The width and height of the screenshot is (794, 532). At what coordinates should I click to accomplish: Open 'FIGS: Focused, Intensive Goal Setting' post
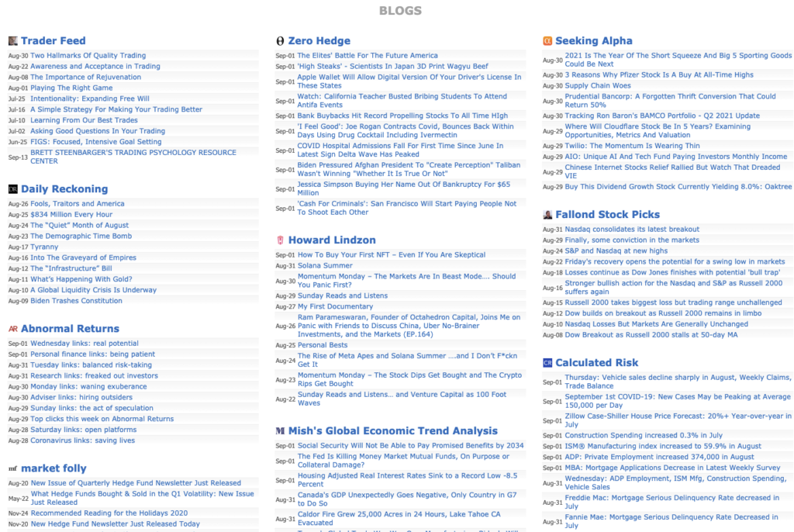click(x=95, y=142)
